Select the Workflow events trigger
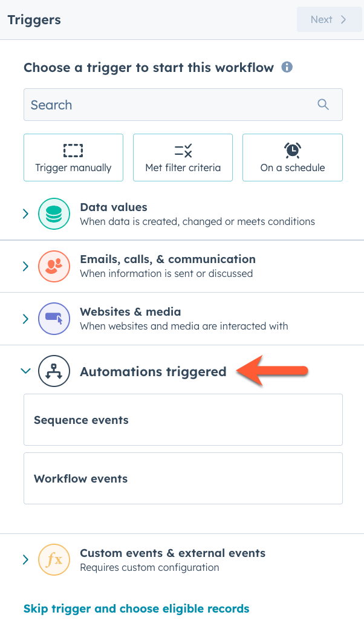364x641 pixels. coord(181,478)
